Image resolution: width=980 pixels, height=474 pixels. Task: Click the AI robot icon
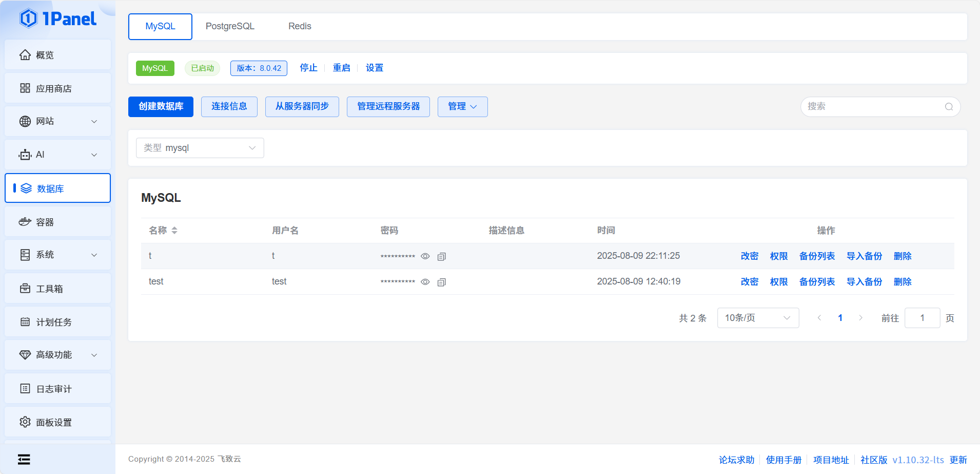click(x=25, y=155)
